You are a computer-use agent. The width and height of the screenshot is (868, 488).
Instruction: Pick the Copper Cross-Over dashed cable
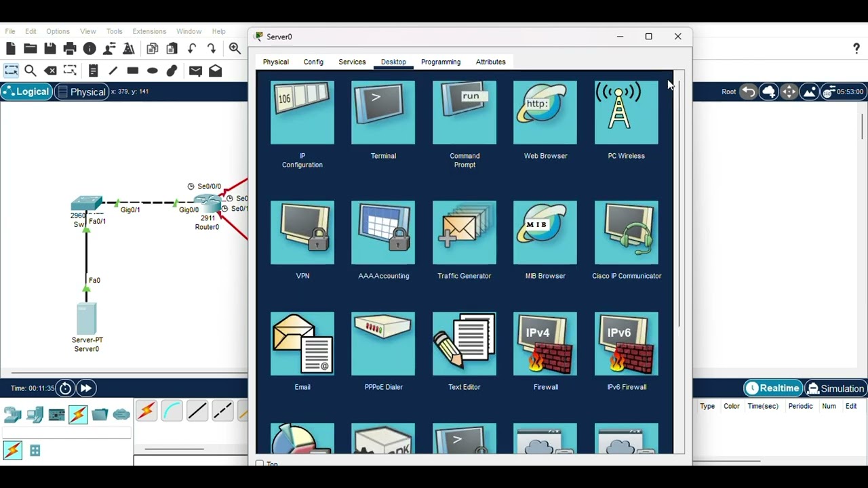point(222,411)
